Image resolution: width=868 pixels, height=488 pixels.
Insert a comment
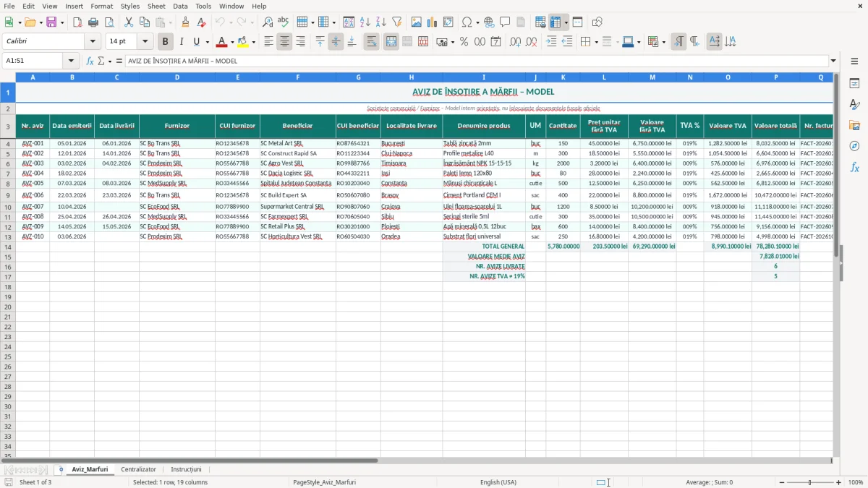505,22
